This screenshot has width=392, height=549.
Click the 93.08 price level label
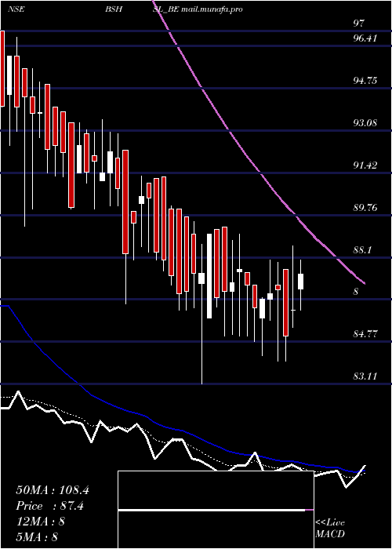[x=365, y=123]
